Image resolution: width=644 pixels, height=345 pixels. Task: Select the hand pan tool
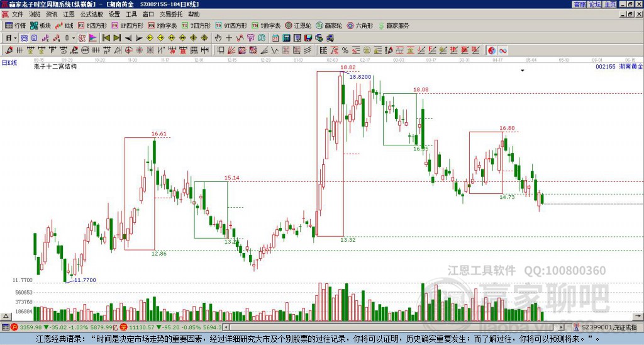(x=218, y=38)
